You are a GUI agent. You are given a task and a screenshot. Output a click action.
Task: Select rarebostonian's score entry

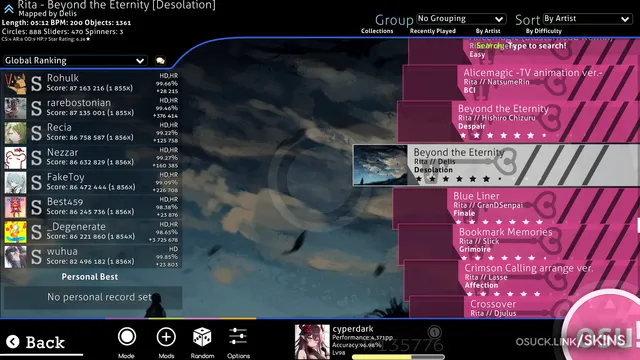92,108
